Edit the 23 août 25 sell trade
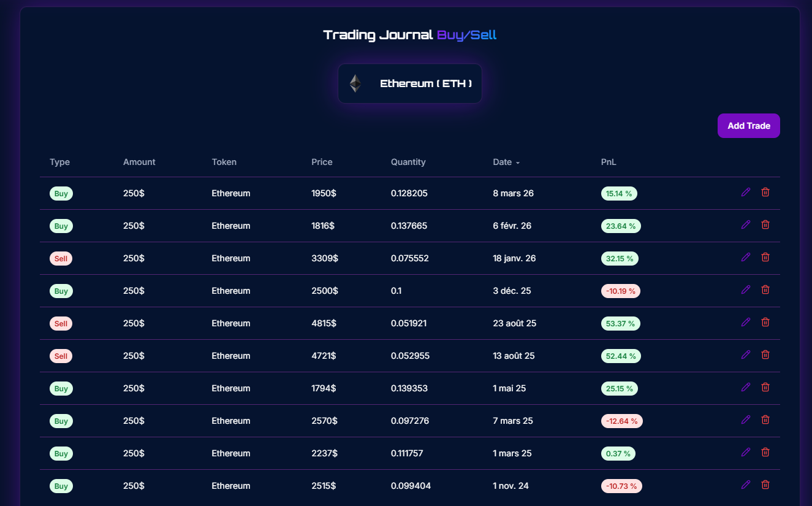This screenshot has height=506, width=812. (x=746, y=323)
